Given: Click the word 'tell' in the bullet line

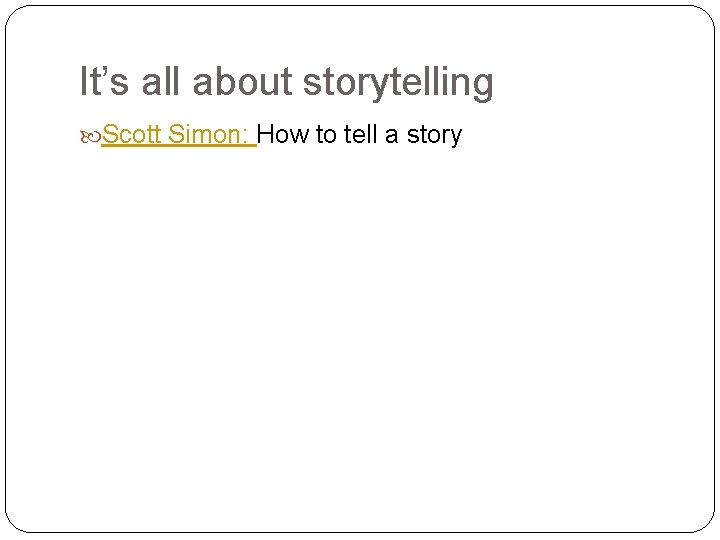Looking at the screenshot, I should coord(360,134).
